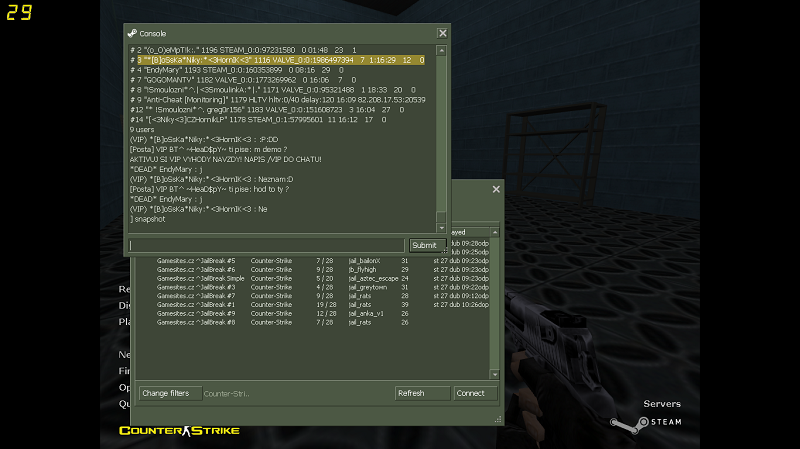Click the jail_anka_v1 map cell

click(366, 314)
